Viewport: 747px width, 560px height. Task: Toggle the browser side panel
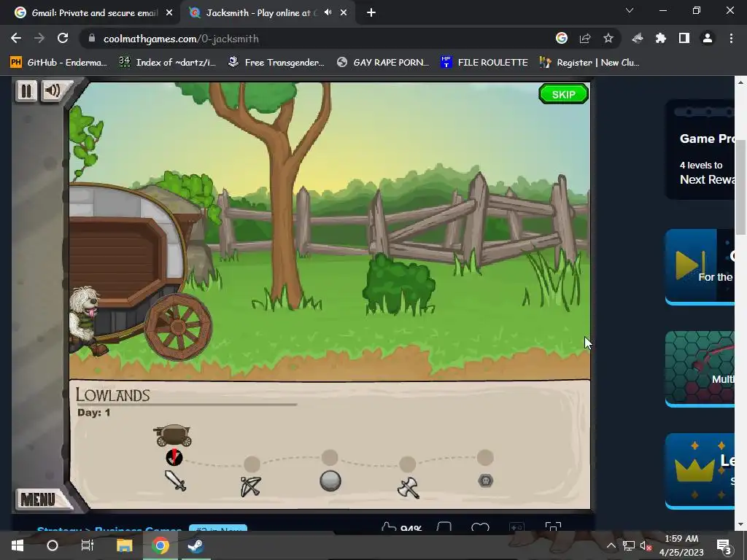pyautogui.click(x=684, y=38)
